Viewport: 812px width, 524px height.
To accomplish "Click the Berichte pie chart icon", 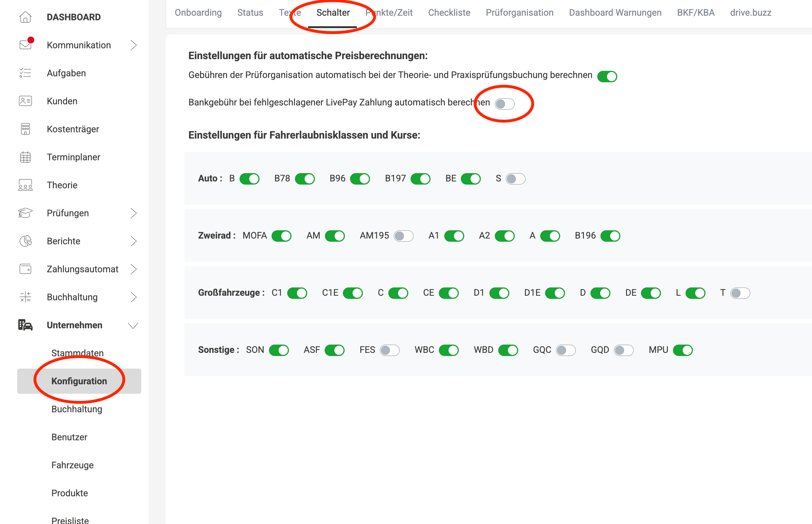I will click(25, 241).
